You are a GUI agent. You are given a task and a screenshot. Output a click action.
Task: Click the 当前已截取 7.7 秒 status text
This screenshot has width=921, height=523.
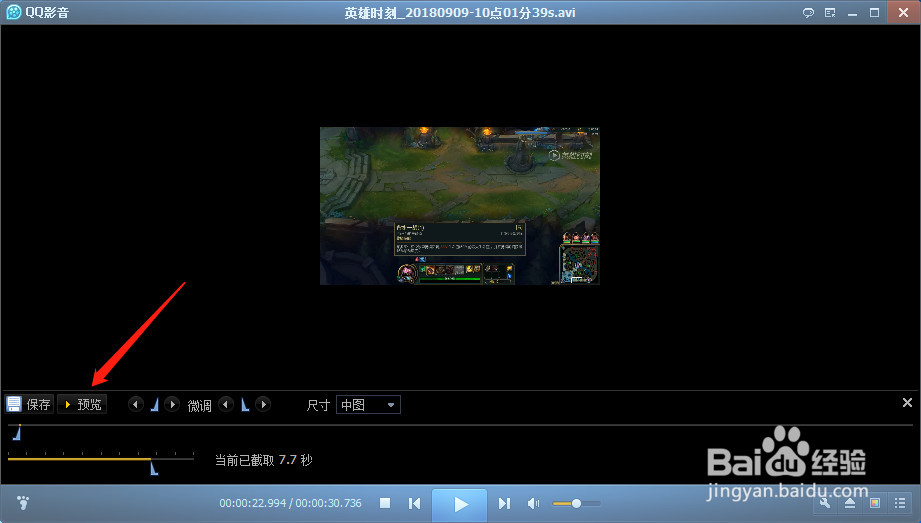click(x=263, y=460)
